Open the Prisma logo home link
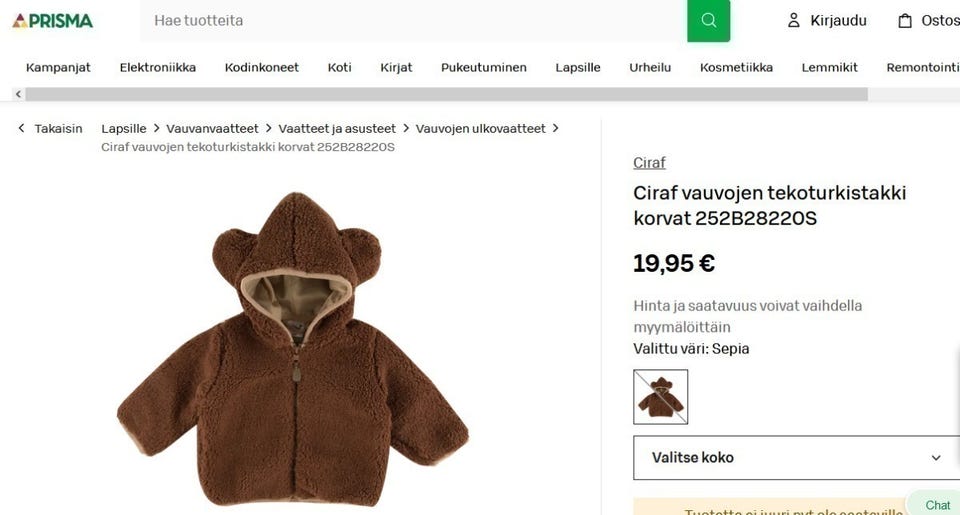The height and width of the screenshot is (515, 960). tap(53, 21)
